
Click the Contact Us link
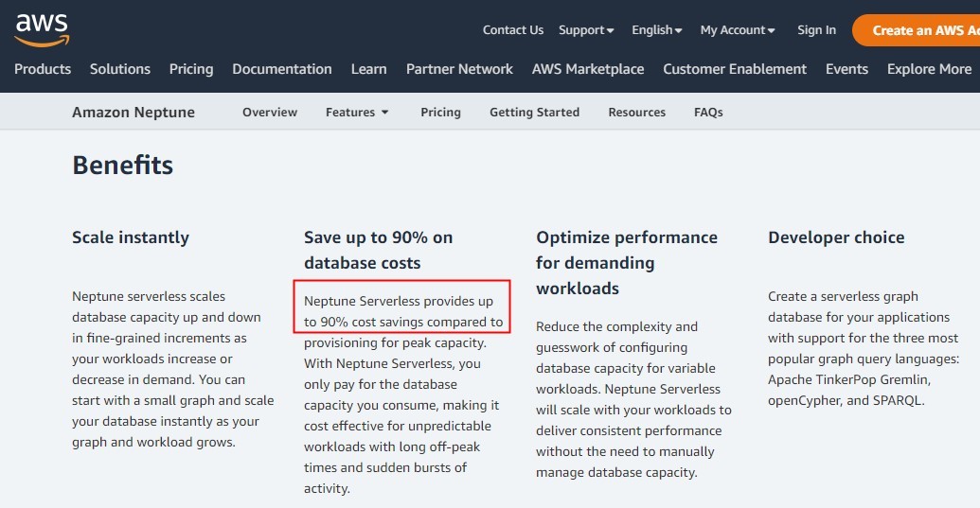(x=513, y=30)
